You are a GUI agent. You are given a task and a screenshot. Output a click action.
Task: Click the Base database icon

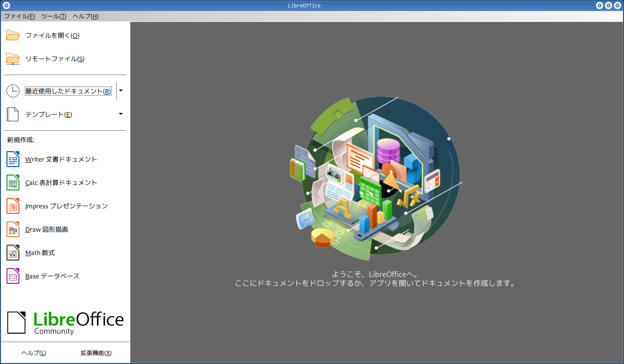[x=13, y=276]
